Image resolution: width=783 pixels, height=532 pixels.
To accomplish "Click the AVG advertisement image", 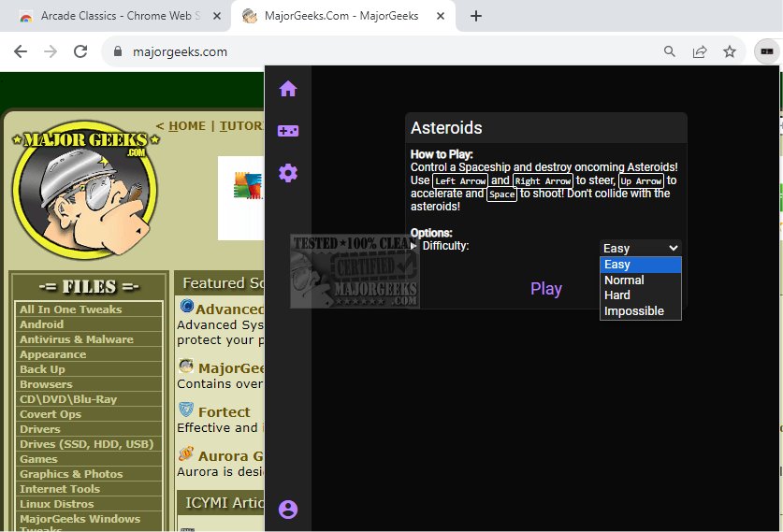I will (241, 198).
